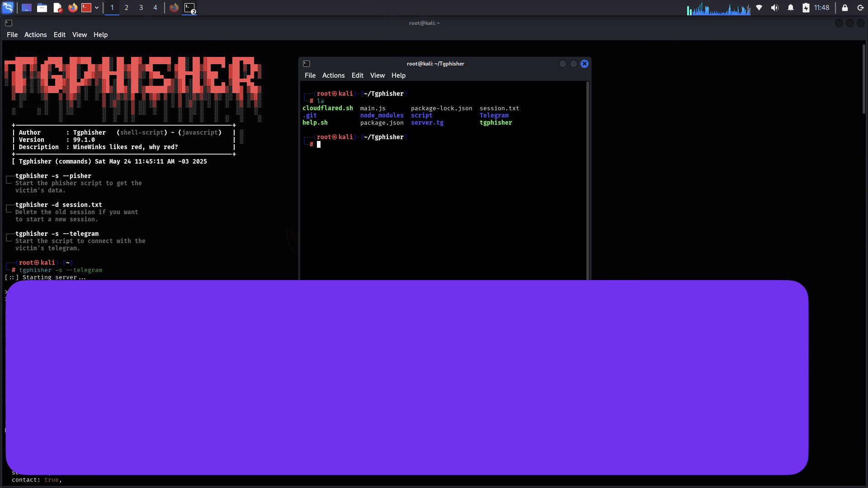Open the Actions menu in the Tgphisher window
Screen dimensions: 868x488
(x=333, y=75)
